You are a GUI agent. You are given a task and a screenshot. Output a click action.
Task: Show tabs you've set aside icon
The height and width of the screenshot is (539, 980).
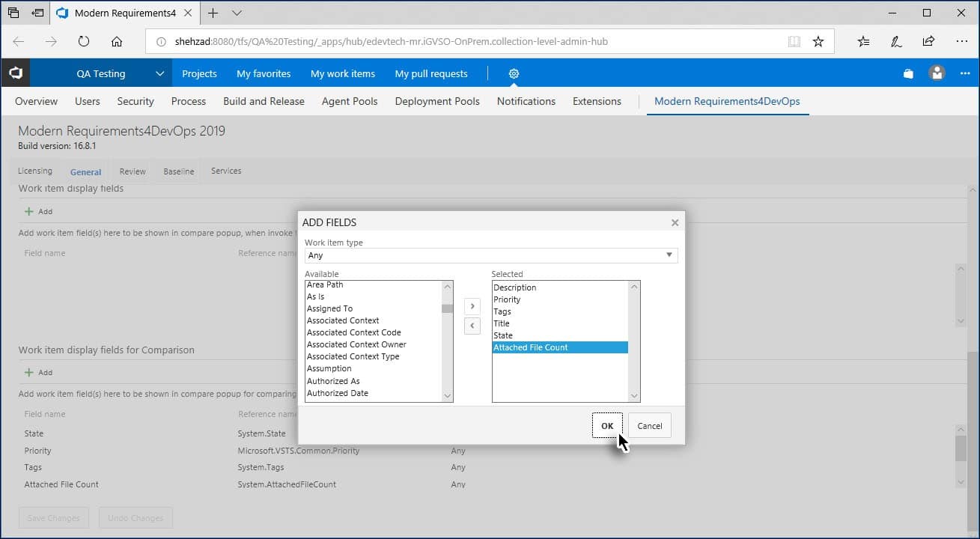click(13, 13)
